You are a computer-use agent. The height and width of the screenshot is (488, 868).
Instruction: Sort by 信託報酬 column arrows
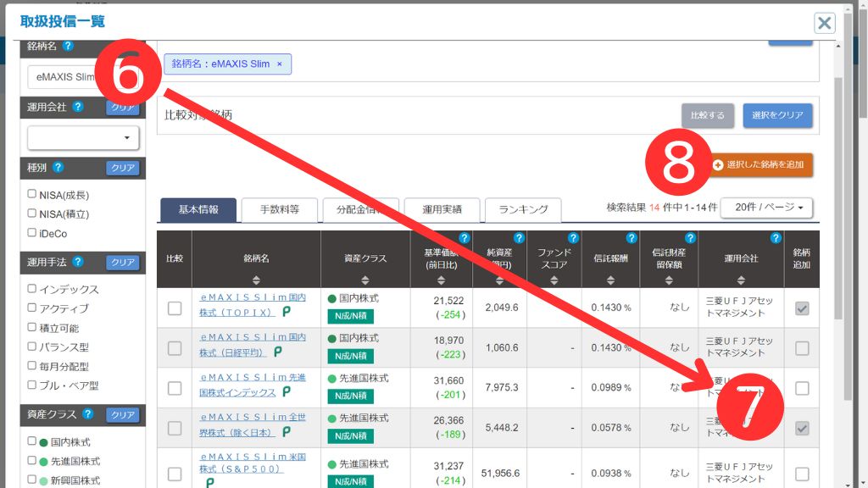pos(610,280)
